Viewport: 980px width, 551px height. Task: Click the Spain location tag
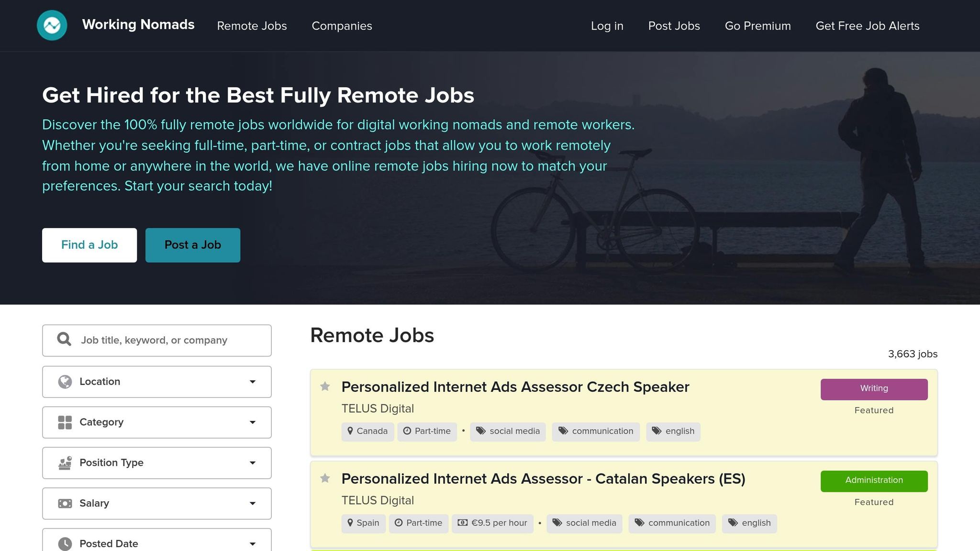(x=363, y=523)
